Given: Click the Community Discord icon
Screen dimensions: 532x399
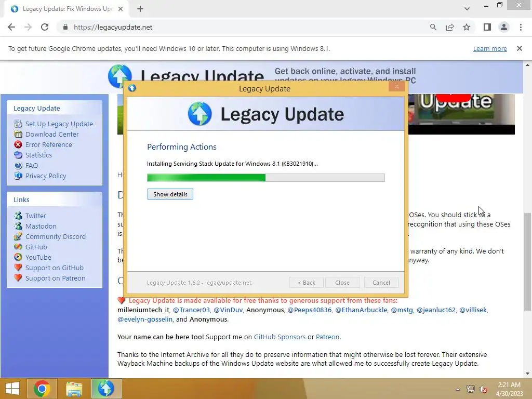Looking at the screenshot, I should click(18, 236).
